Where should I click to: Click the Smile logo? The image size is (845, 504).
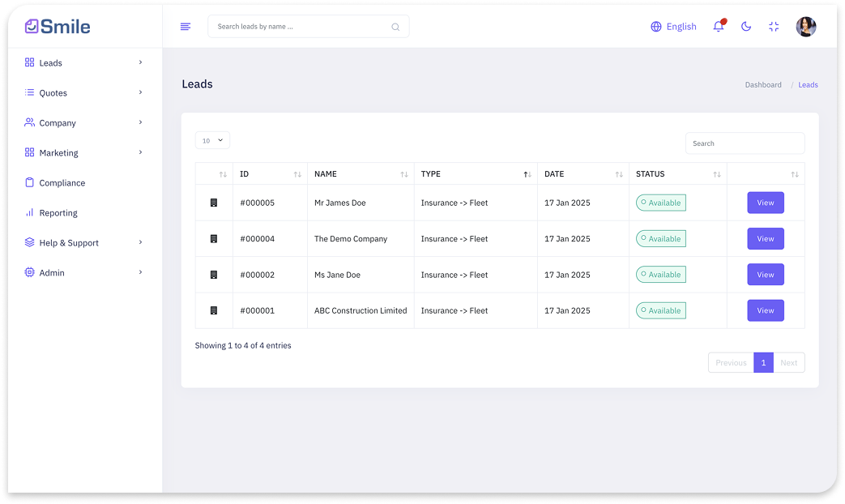[58, 26]
